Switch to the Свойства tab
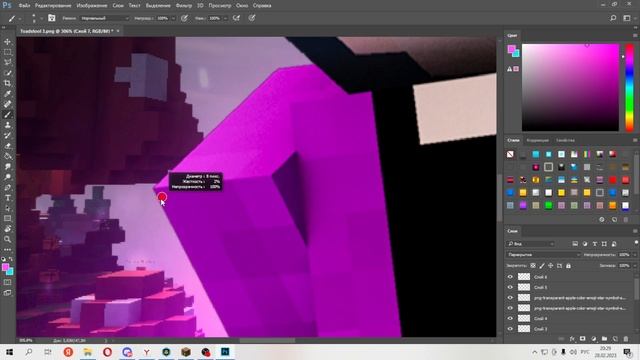640x360 pixels. click(565, 140)
